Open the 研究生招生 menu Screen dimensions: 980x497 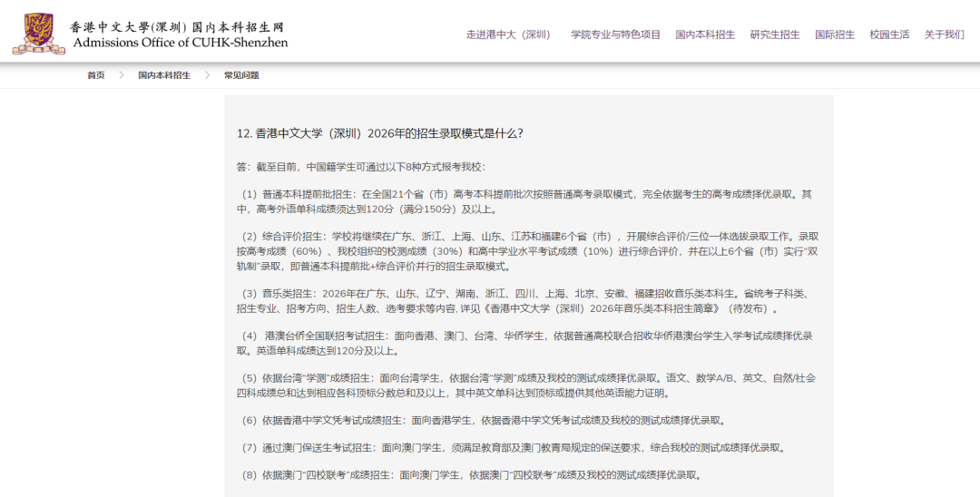(x=775, y=35)
